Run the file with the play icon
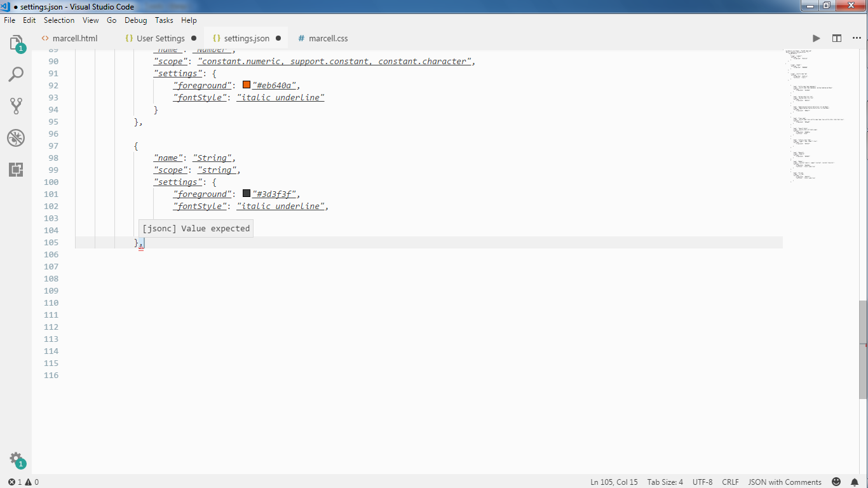 817,38
